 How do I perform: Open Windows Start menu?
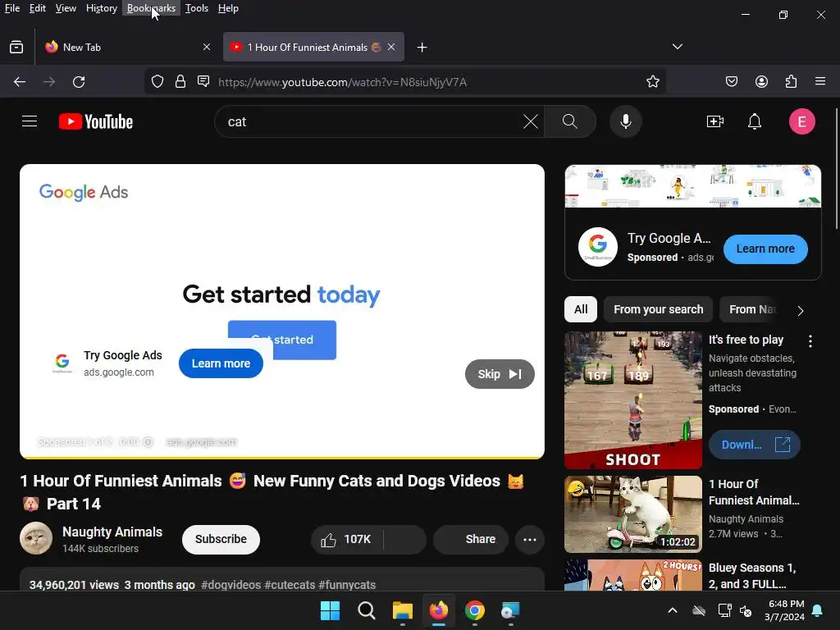pos(330,610)
